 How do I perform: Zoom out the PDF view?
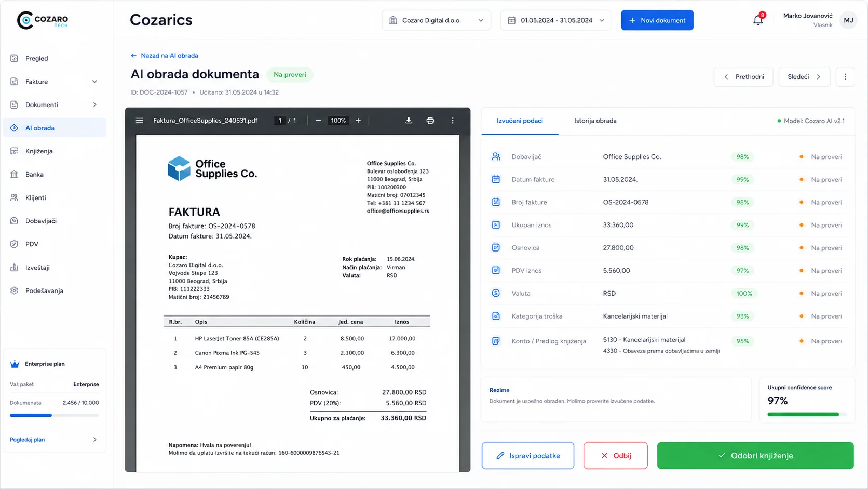point(318,121)
